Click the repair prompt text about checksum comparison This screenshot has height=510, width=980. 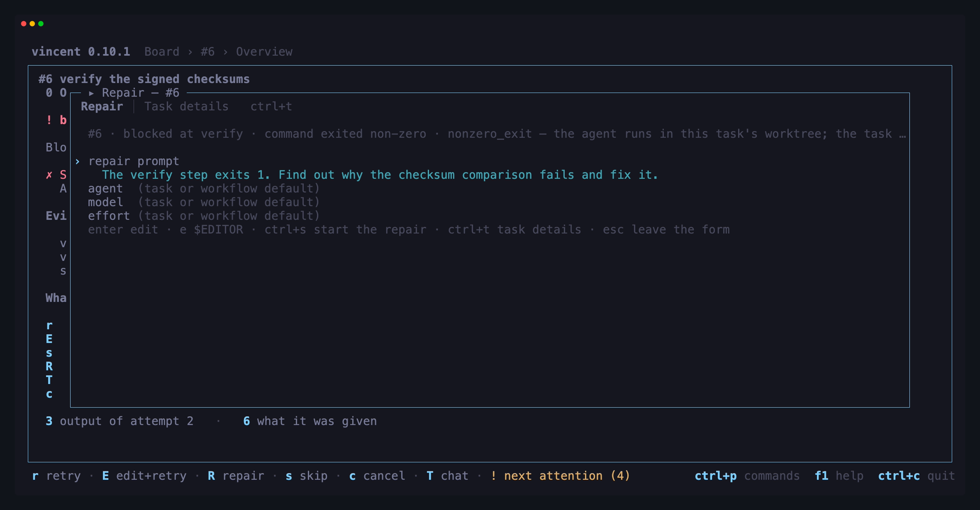(x=380, y=175)
